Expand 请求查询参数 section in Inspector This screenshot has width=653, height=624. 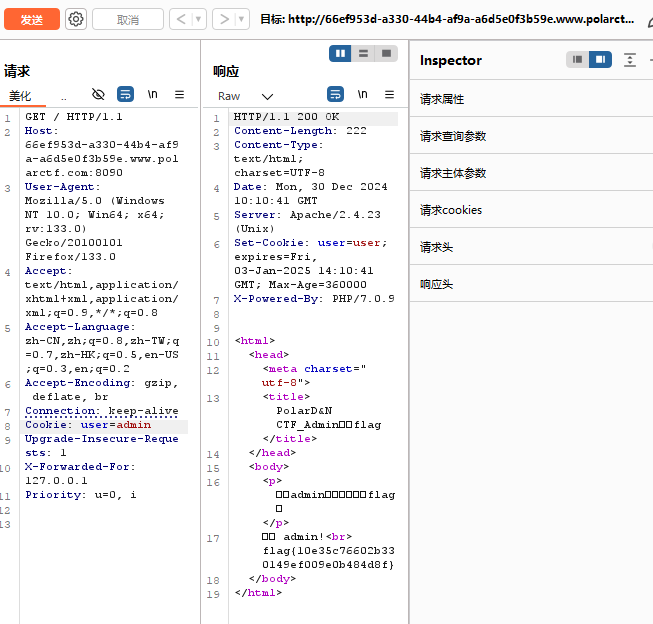click(x=531, y=136)
